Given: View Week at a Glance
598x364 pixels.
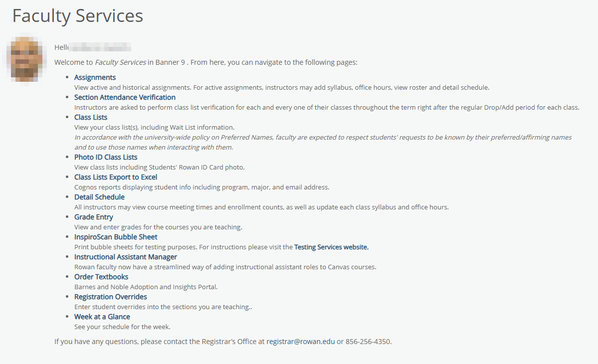Looking at the screenshot, I should tap(102, 317).
